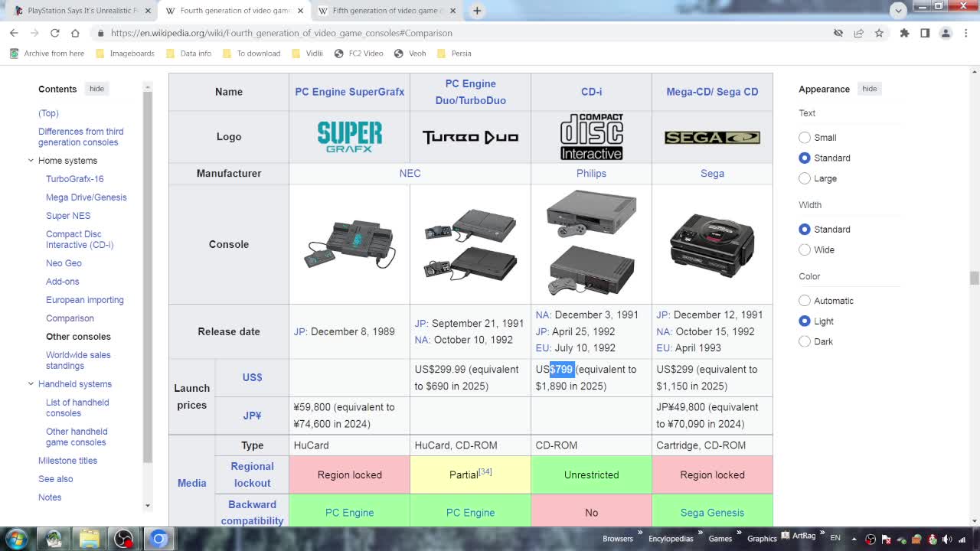
Task: Open the Chrome extensions puzzle icon
Action: (904, 33)
